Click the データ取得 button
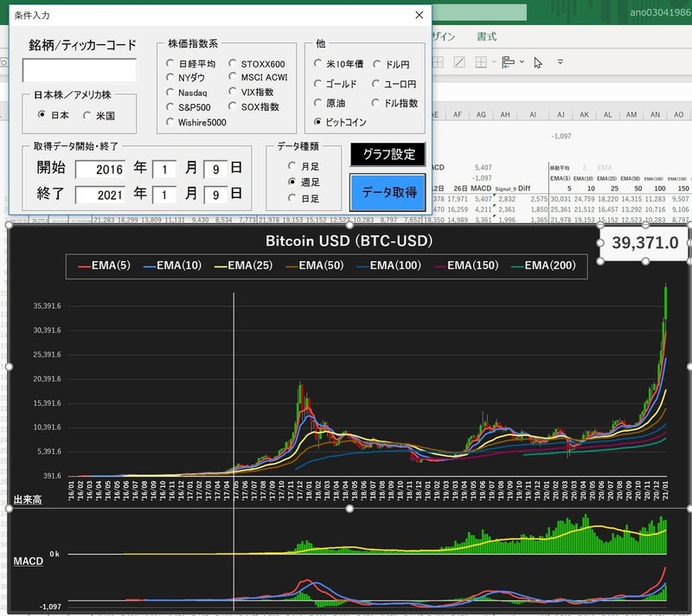692x616 pixels. (388, 192)
